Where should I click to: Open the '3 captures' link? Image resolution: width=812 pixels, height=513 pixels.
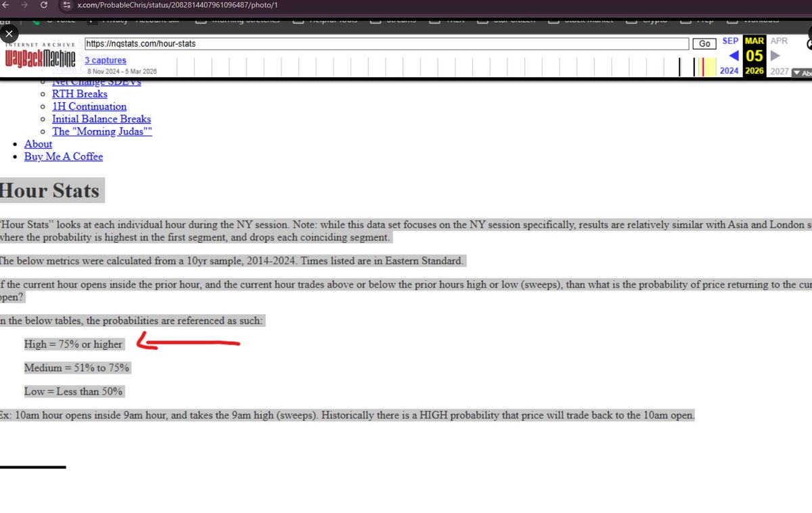point(105,60)
